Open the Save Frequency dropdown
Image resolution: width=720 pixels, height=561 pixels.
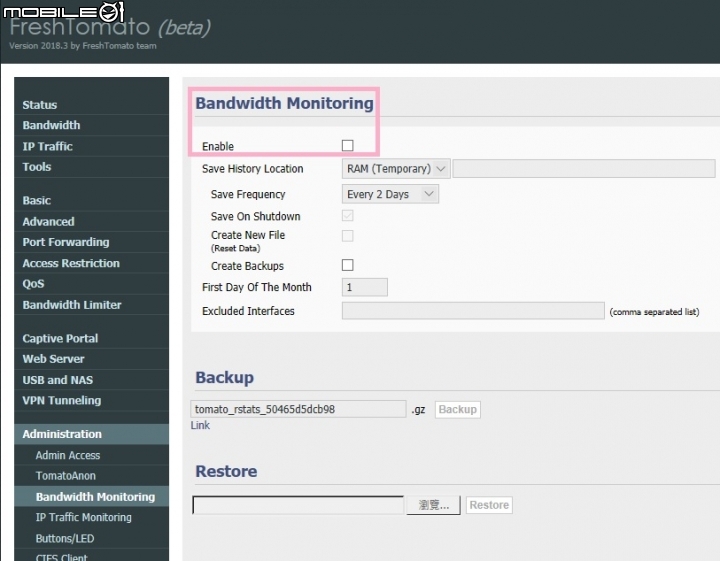pyautogui.click(x=390, y=194)
